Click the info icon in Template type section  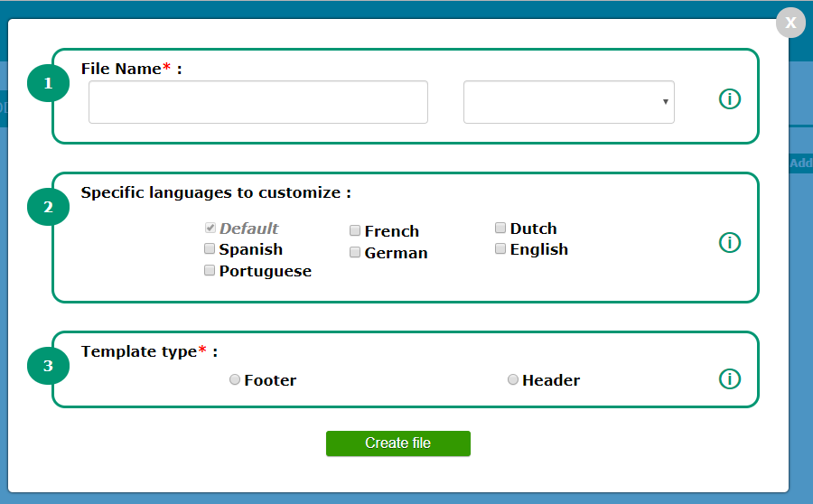click(x=730, y=378)
